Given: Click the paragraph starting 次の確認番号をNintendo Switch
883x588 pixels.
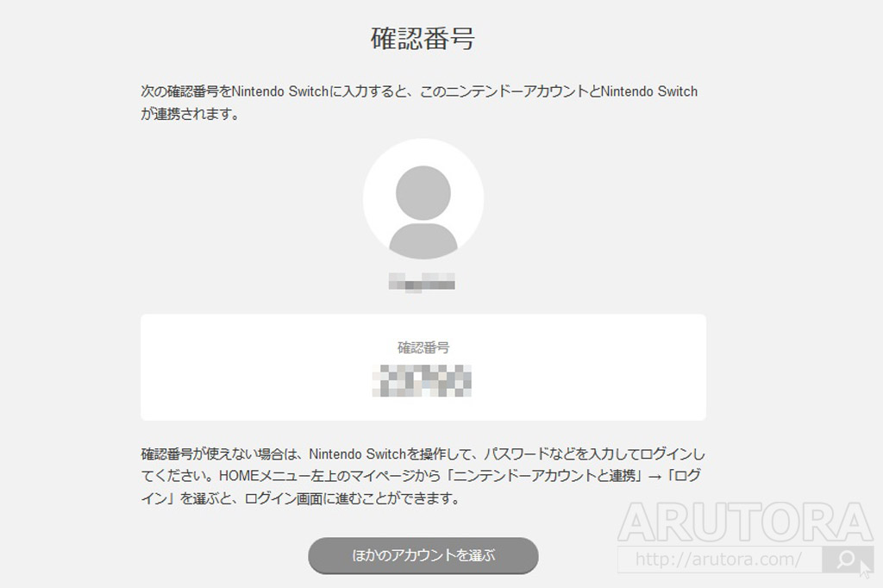Looking at the screenshot, I should tap(420, 103).
